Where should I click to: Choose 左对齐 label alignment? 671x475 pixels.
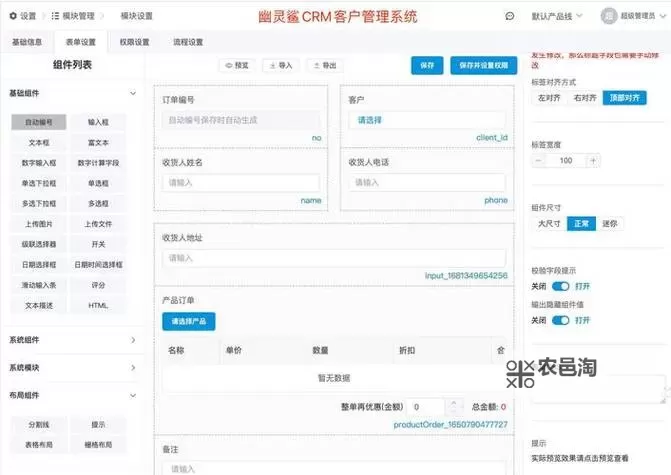[x=549, y=98]
